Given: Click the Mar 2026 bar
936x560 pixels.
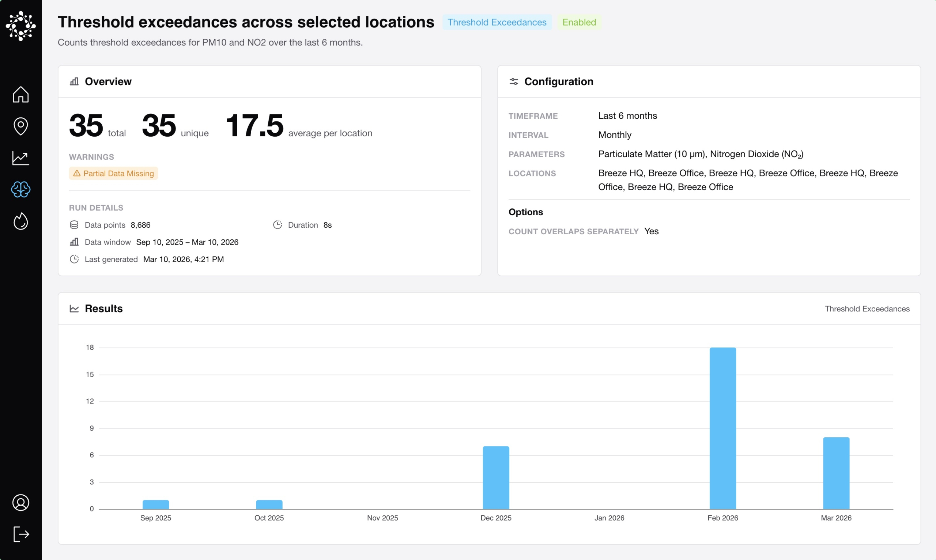Looking at the screenshot, I should [836, 473].
